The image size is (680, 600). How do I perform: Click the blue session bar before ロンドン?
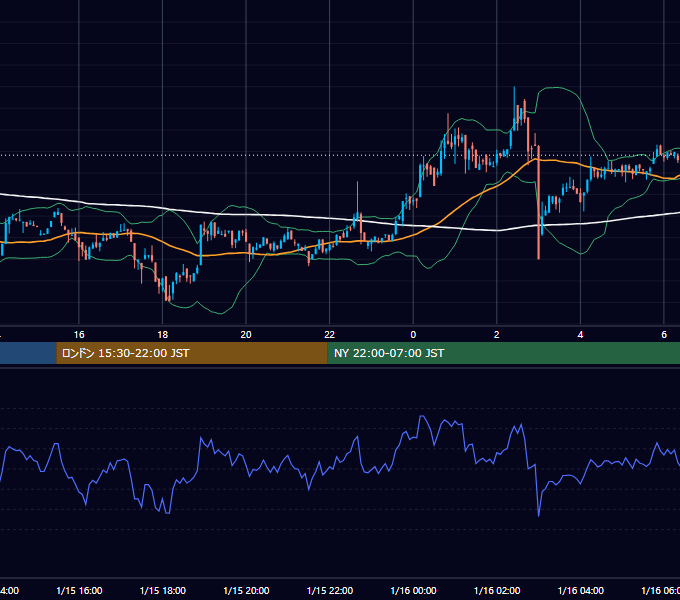click(28, 353)
